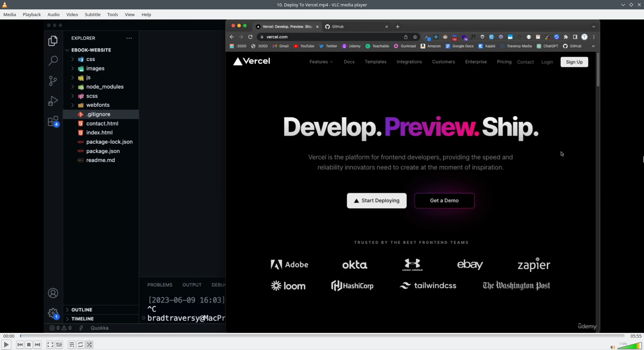The image size is (644, 350).
Task: Click the bookmark star icon
Action: (x=415, y=37)
